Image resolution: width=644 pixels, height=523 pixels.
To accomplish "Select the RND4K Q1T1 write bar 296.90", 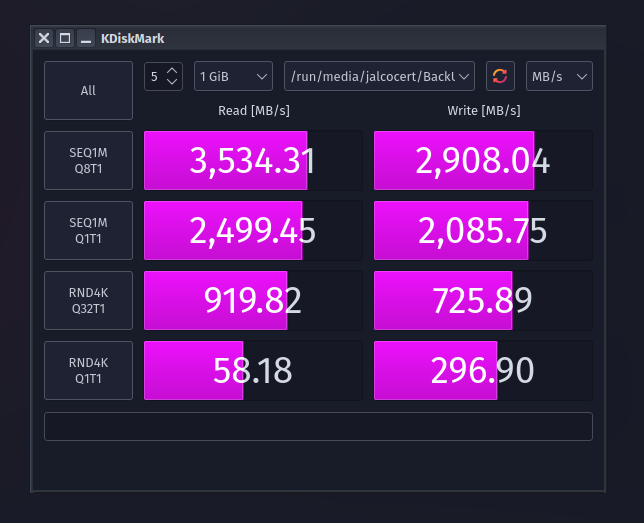I will click(483, 370).
